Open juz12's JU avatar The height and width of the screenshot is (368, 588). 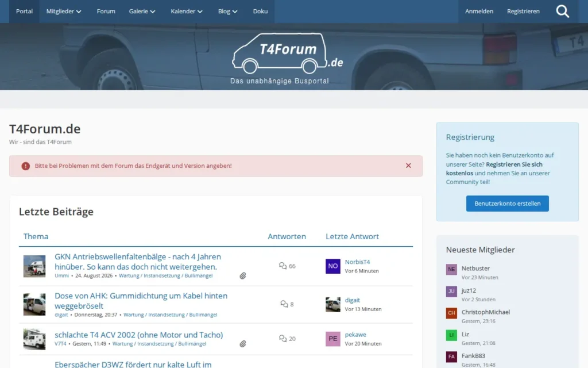(x=451, y=292)
